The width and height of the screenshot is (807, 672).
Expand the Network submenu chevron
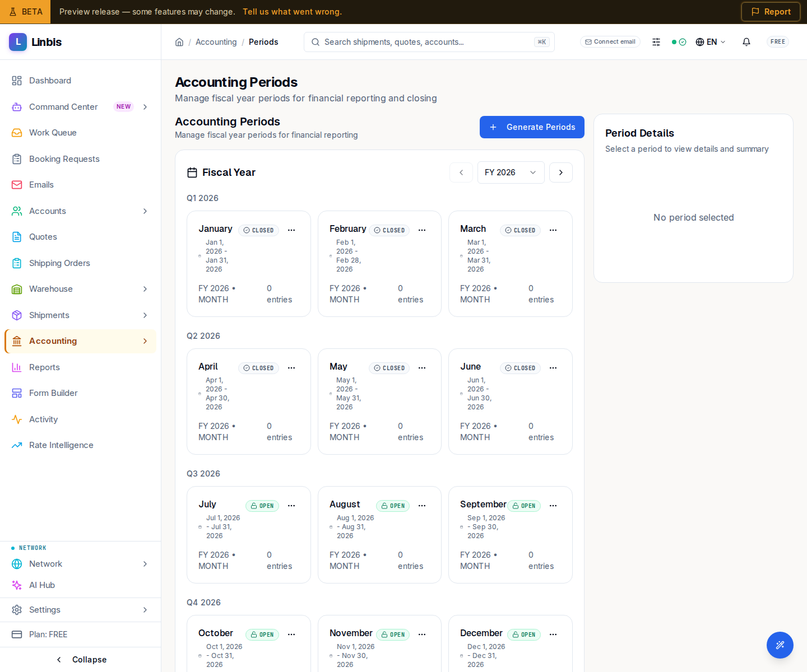145,564
